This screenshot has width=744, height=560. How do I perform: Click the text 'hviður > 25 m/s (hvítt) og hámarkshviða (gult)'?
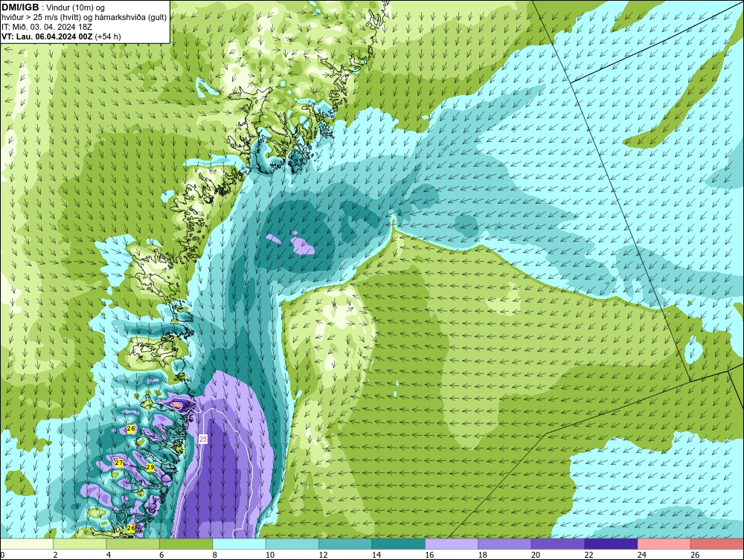[x=84, y=18]
